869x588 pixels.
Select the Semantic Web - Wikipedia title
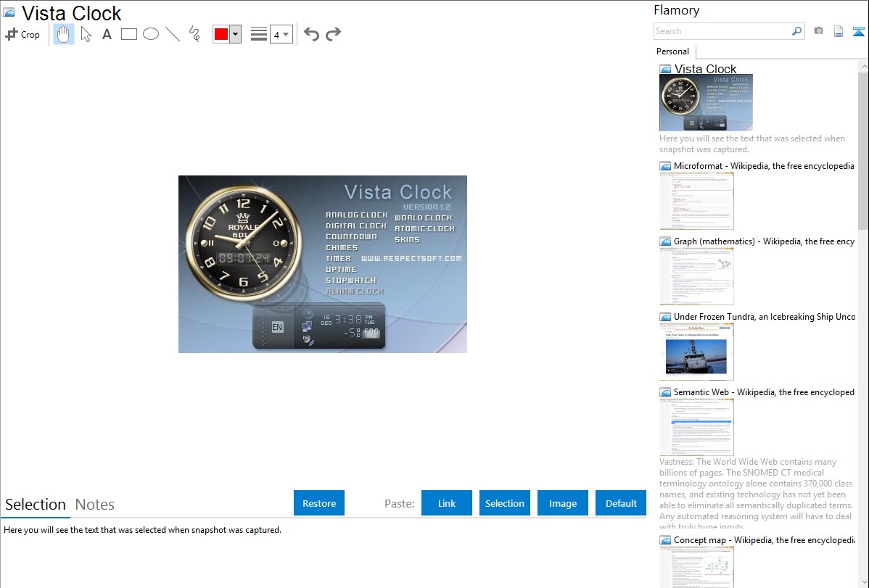(x=764, y=392)
